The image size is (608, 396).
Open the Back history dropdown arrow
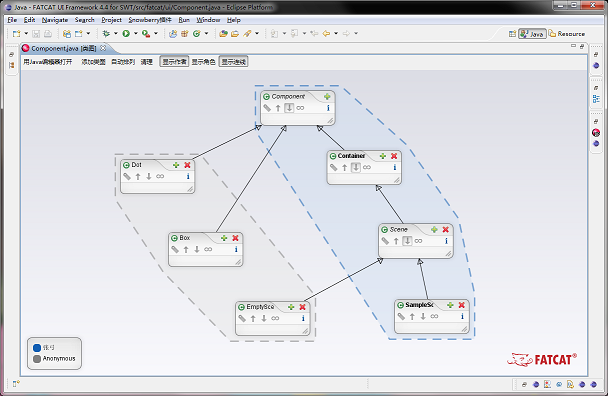coord(336,34)
